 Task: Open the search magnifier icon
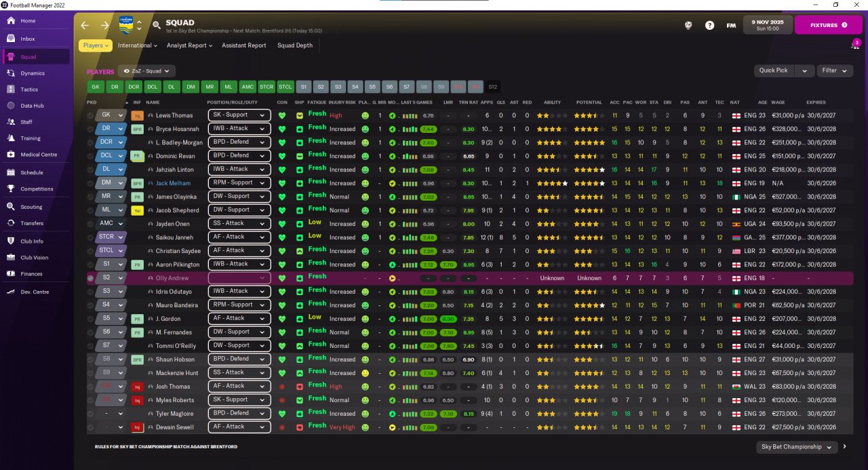157,26
